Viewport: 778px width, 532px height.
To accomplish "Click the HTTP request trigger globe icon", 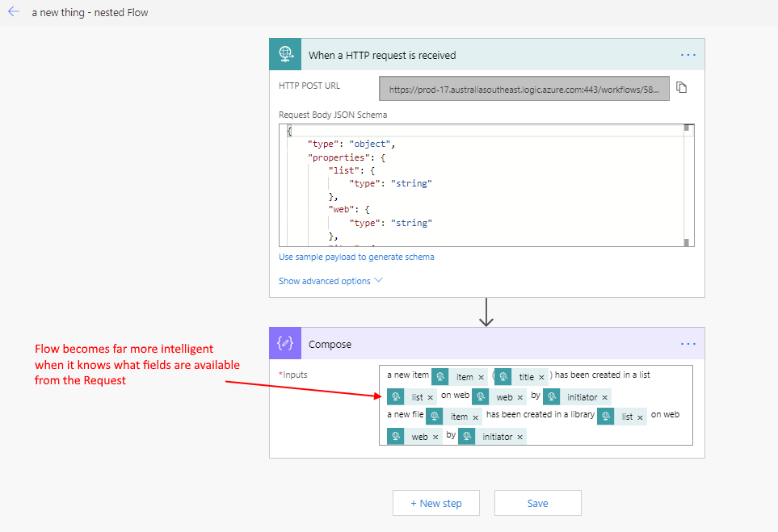I will tap(285, 55).
